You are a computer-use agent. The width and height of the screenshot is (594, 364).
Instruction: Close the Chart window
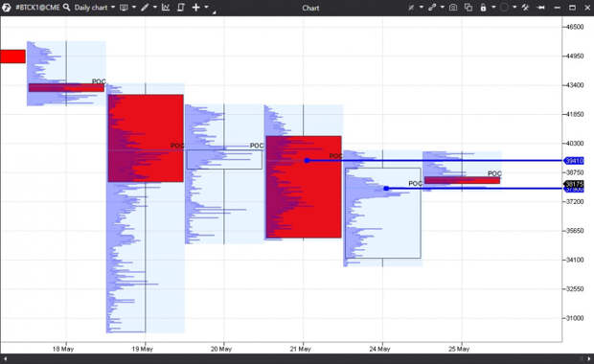point(587,8)
